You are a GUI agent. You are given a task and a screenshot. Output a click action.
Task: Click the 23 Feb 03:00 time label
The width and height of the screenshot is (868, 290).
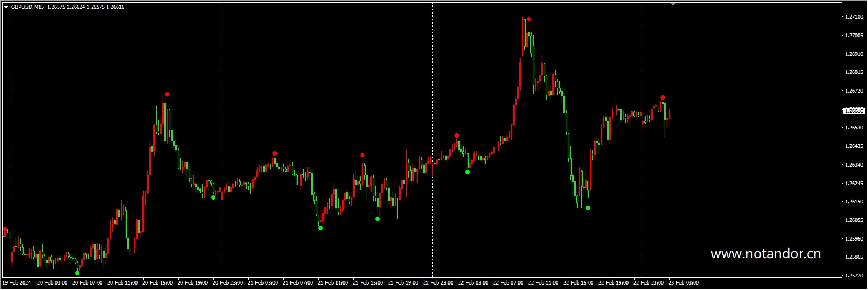click(x=684, y=283)
